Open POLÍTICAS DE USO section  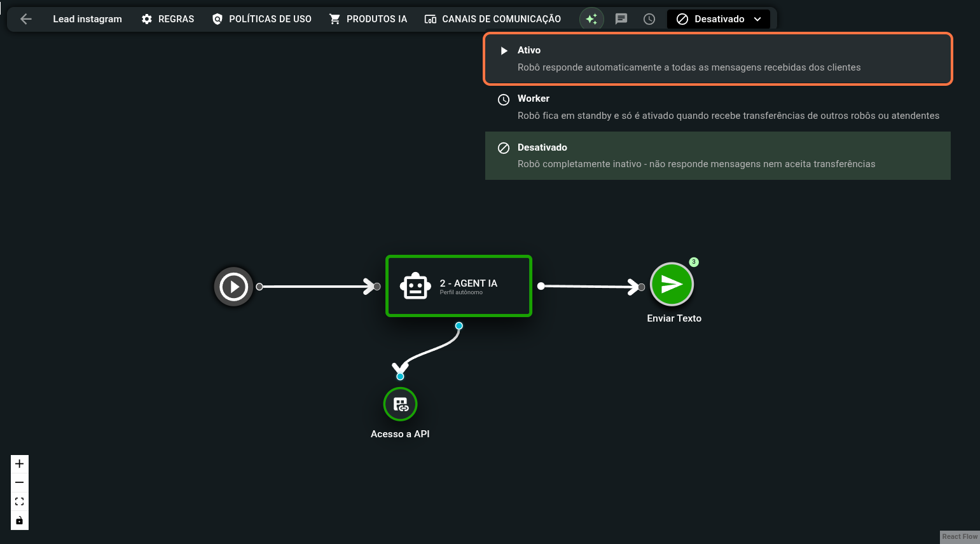point(262,19)
